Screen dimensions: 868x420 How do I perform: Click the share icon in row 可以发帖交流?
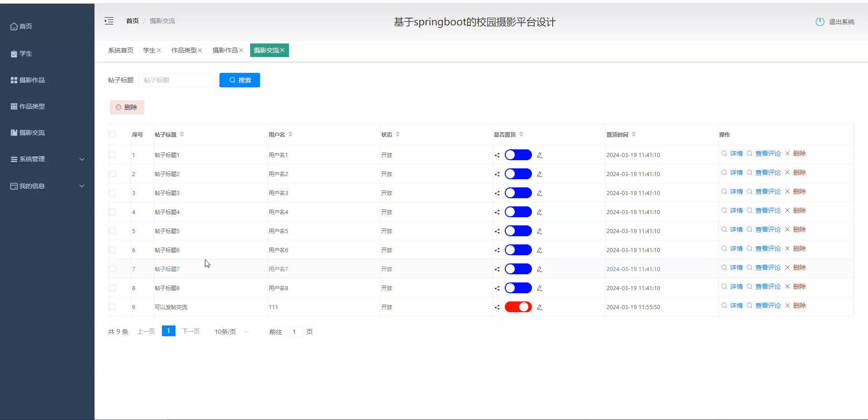point(497,307)
